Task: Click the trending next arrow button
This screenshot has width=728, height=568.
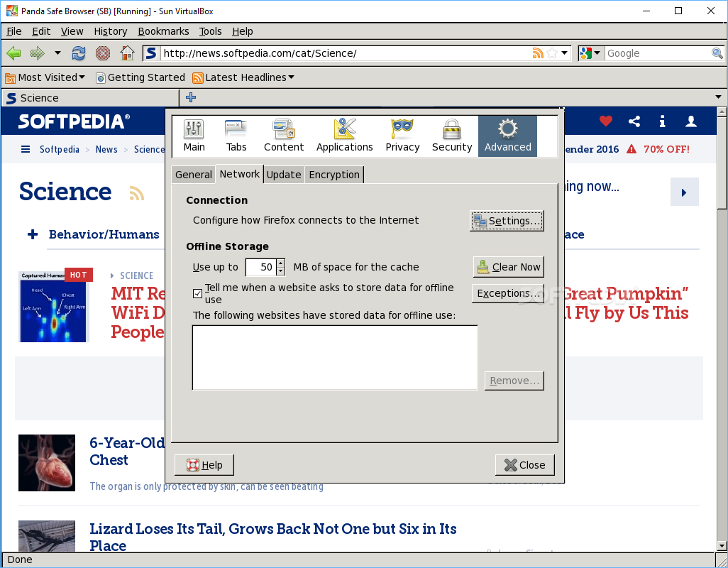Action: 684,192
